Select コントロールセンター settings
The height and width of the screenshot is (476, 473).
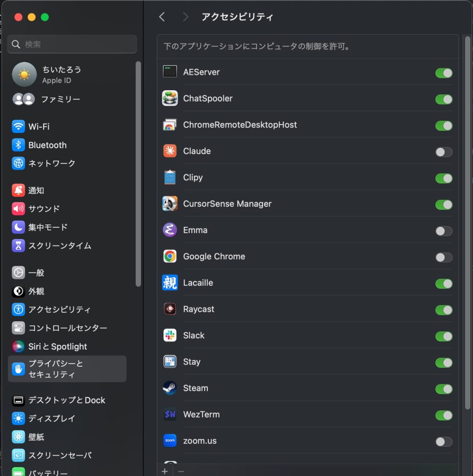tap(67, 328)
